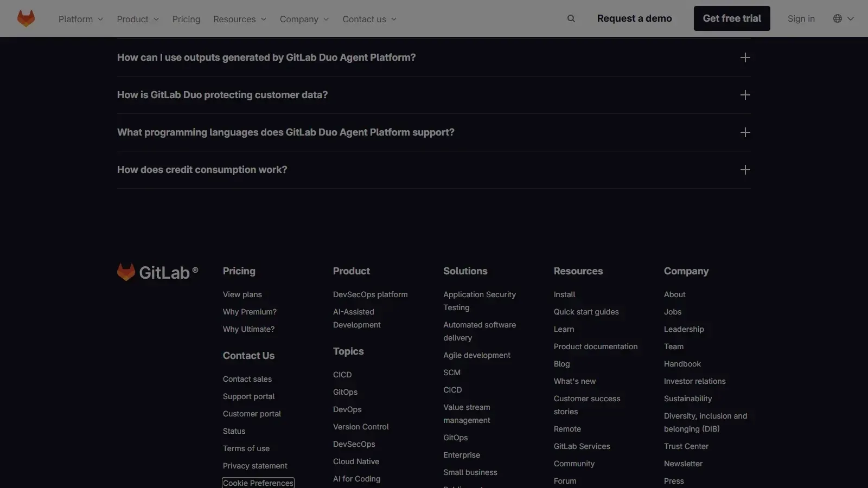Open the Company dropdown in header

click(304, 19)
